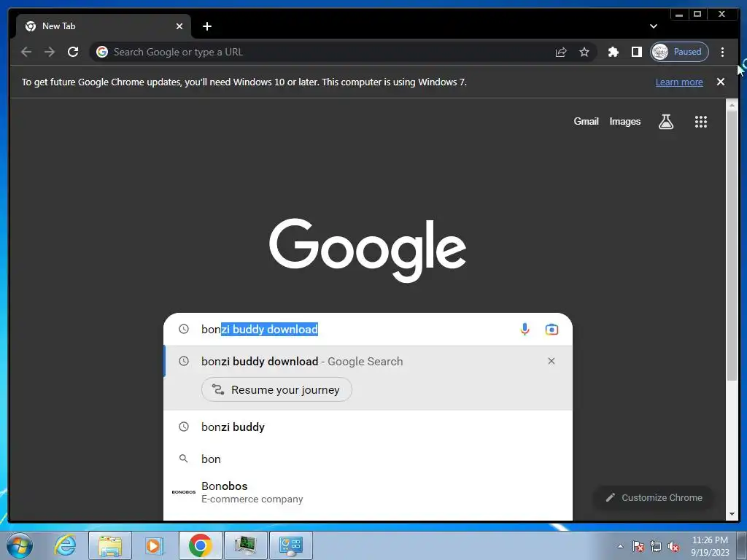Open the share this page icon
Image resolution: width=747 pixels, height=560 pixels.
[561, 52]
